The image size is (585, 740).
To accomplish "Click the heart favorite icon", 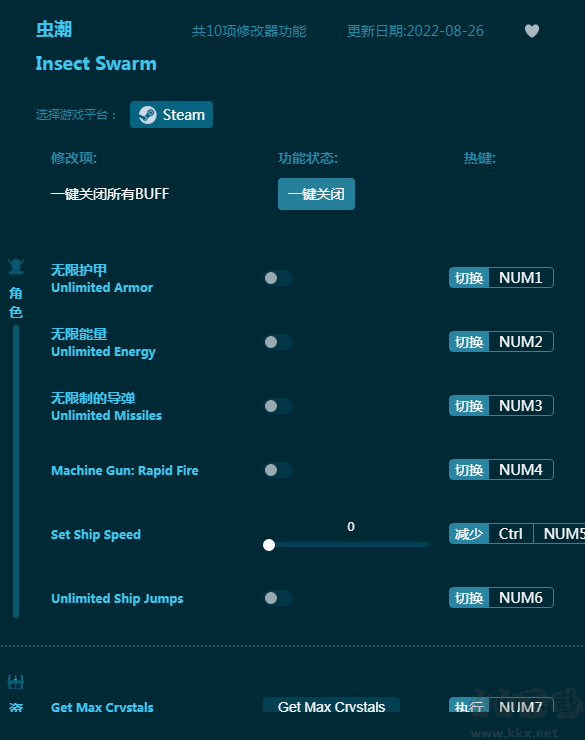I will [532, 31].
